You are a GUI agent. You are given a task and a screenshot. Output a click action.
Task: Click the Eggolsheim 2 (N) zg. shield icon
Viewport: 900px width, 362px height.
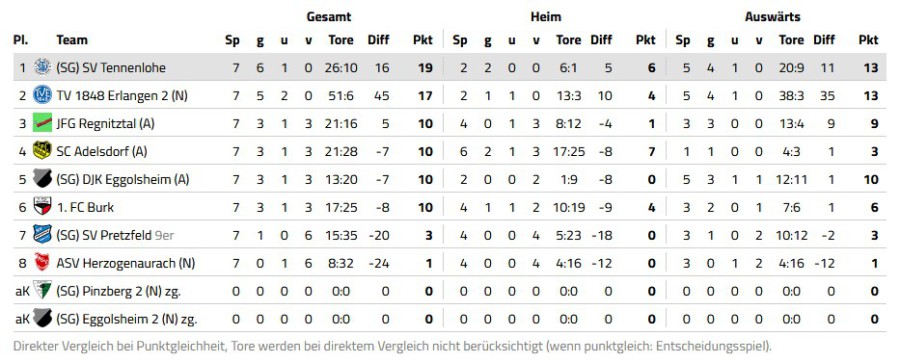point(42,318)
